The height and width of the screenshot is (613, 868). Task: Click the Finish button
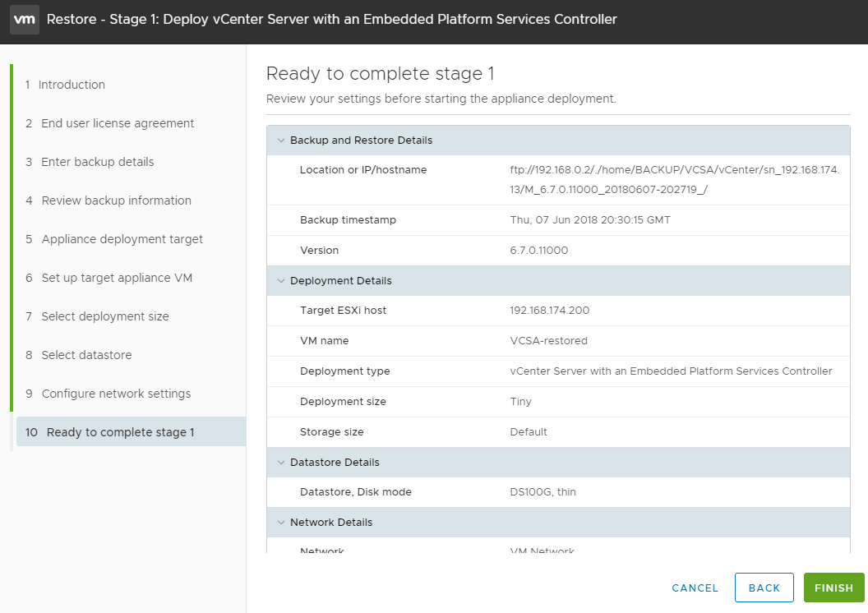[833, 588]
